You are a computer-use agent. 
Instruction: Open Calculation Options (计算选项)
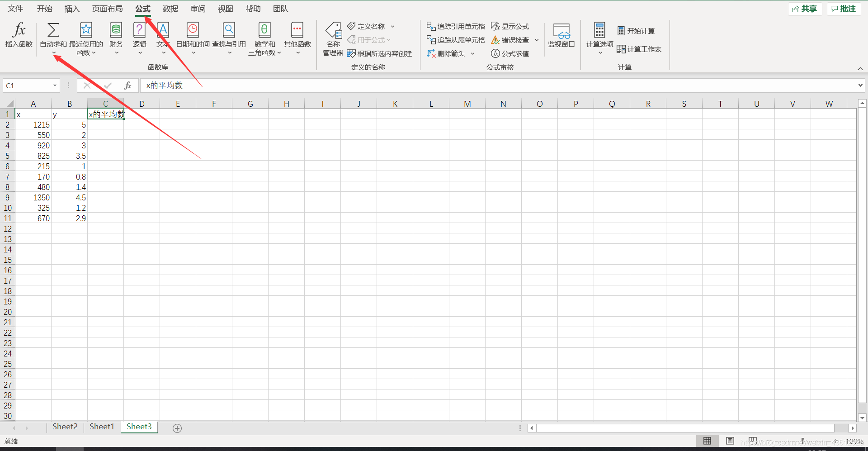600,39
